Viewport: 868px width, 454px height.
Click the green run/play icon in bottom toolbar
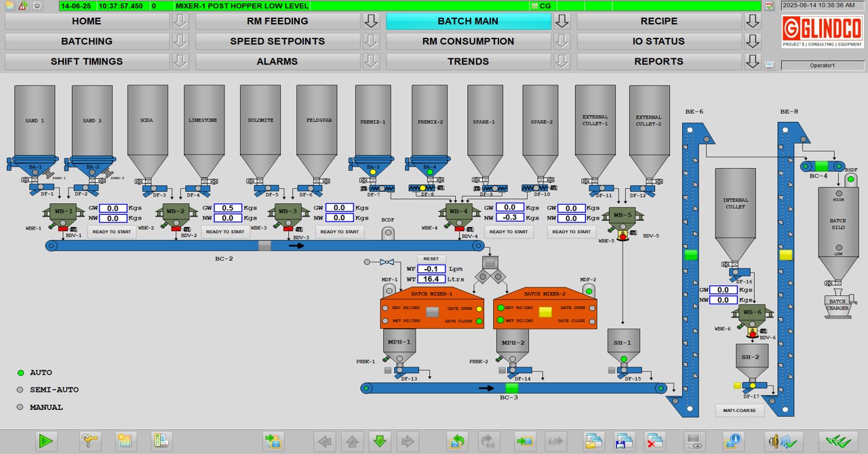point(46,442)
